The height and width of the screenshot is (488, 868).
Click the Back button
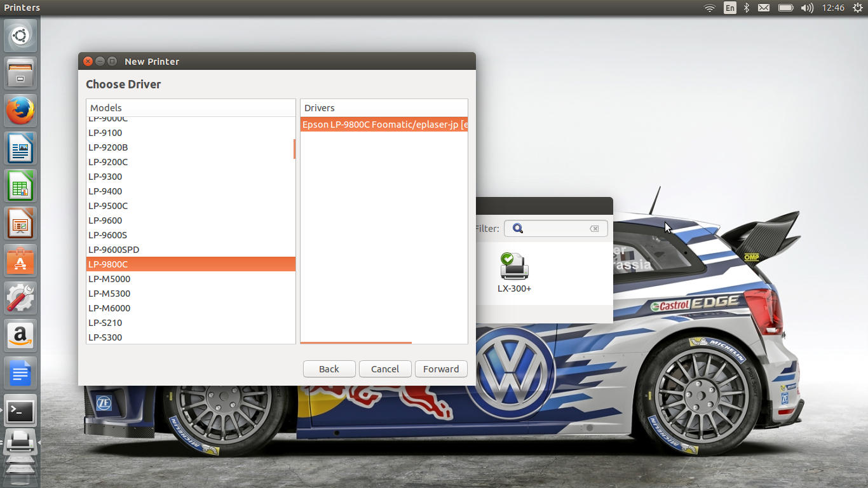coord(329,369)
